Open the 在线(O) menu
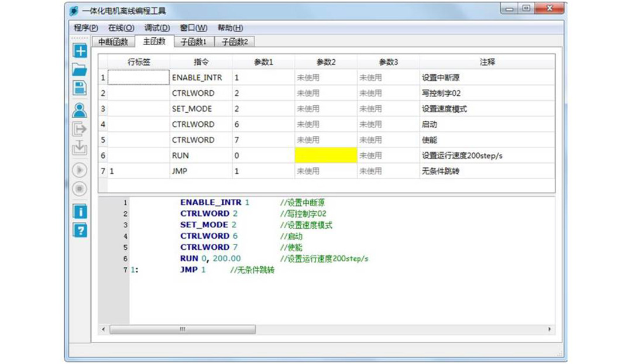The width and height of the screenshot is (632, 364). 121,28
